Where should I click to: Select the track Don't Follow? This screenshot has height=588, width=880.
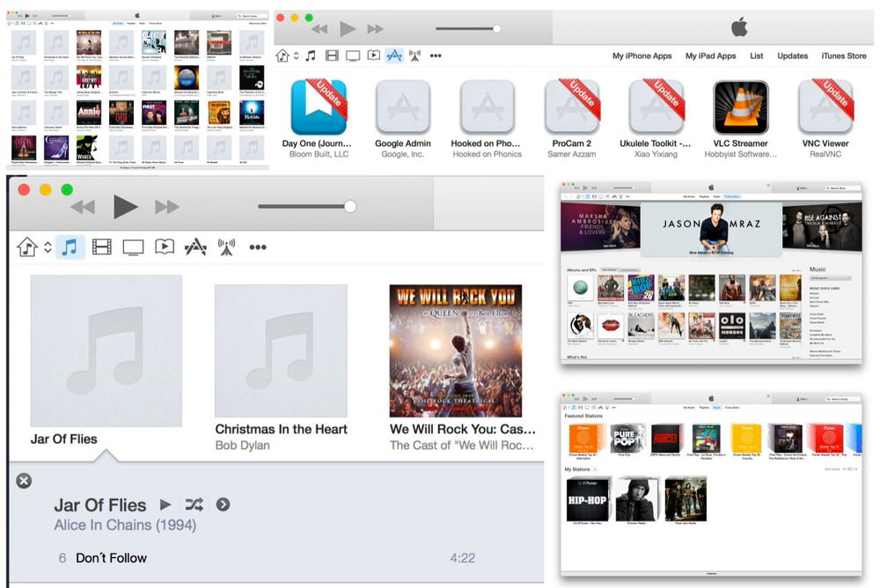tap(276, 558)
